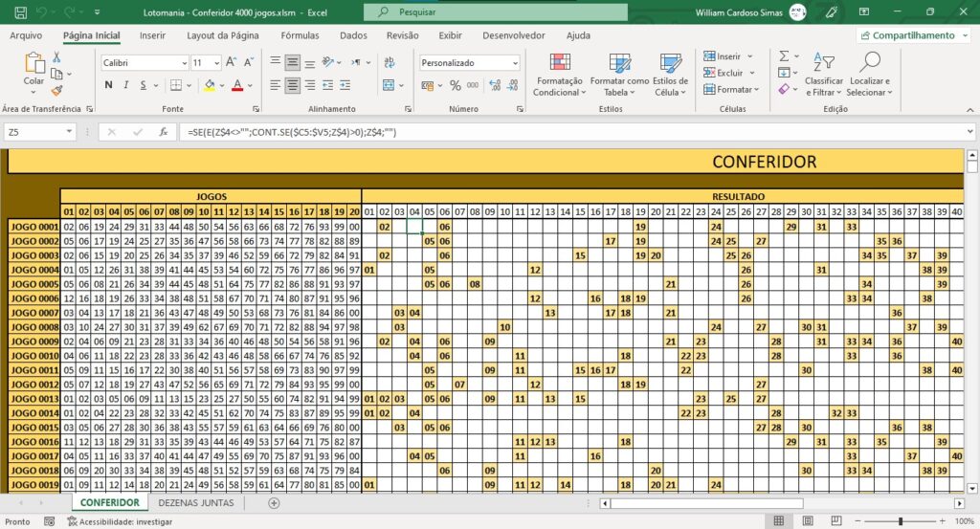980x529 pixels.
Task: Switch to Page Layout view in the status bar
Action: (x=808, y=521)
